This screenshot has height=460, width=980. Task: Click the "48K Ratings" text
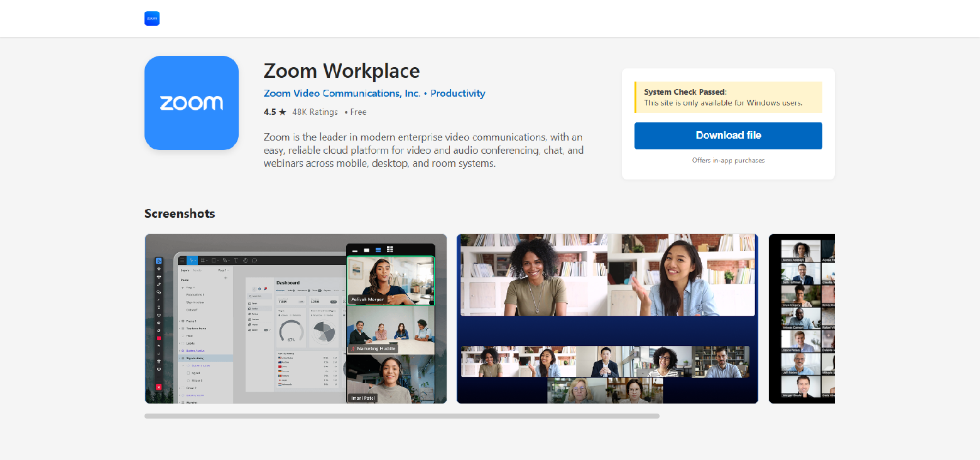[x=315, y=112]
